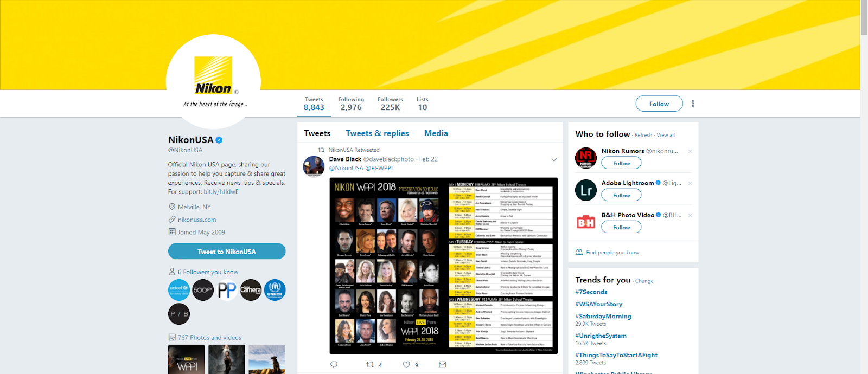This screenshot has height=374, width=868.
Task: Open the Feb 22 tweet timestamp
Action: (429, 159)
